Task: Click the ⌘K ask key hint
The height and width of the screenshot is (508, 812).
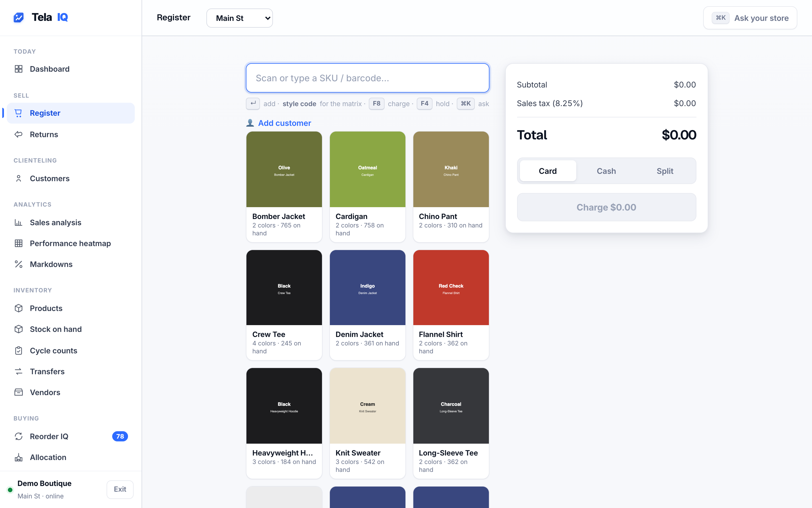Action: pyautogui.click(x=465, y=104)
